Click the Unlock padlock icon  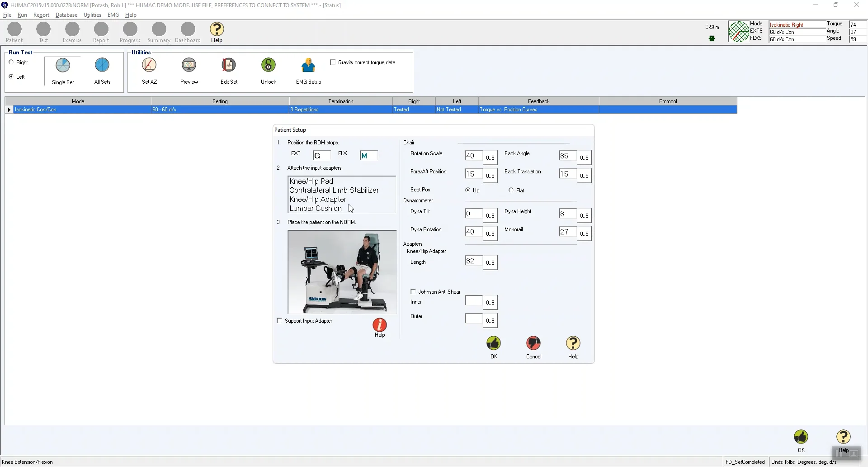coord(269,66)
